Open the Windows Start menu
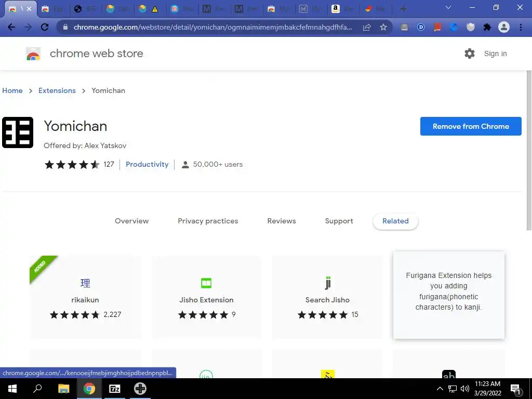 click(12, 389)
